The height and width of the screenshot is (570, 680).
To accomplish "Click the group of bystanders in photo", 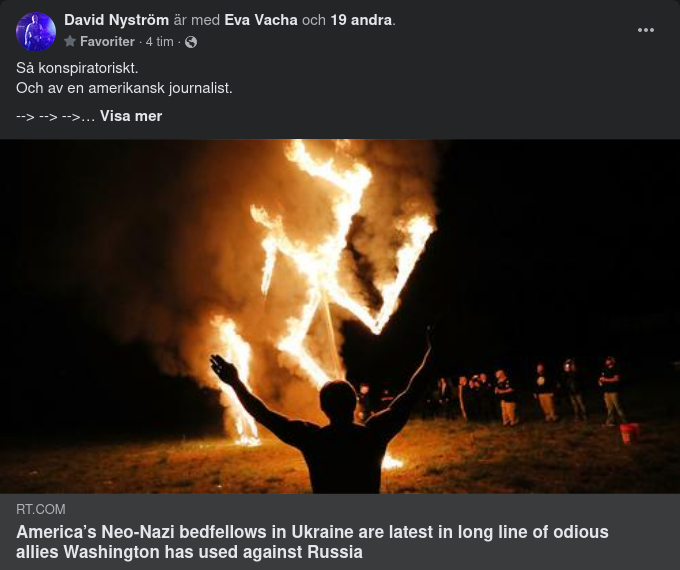I will point(529,393).
